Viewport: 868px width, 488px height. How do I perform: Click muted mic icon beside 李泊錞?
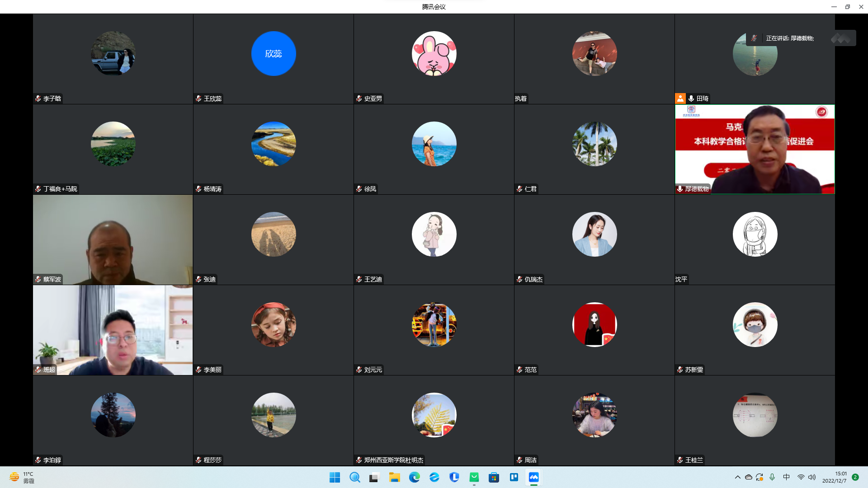point(38,460)
